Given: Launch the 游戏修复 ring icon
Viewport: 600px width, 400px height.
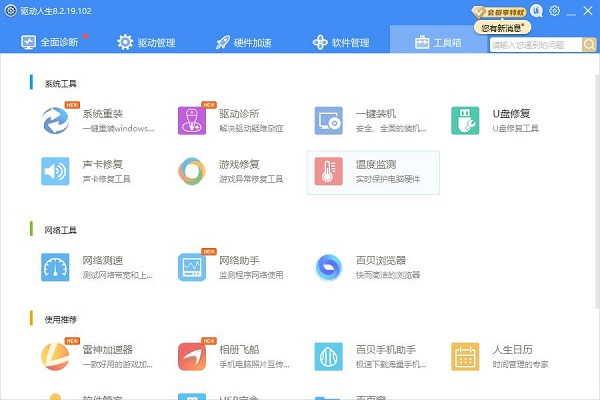Looking at the screenshot, I should (192, 171).
